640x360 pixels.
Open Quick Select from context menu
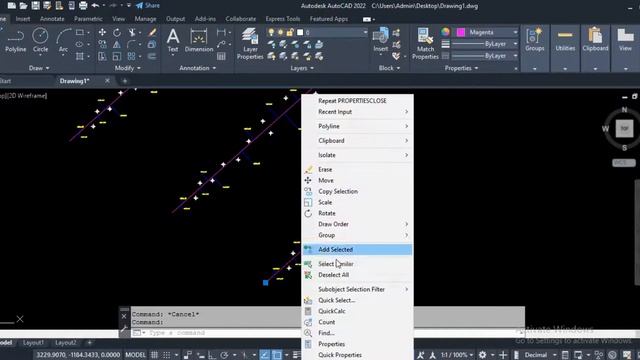[358, 300]
